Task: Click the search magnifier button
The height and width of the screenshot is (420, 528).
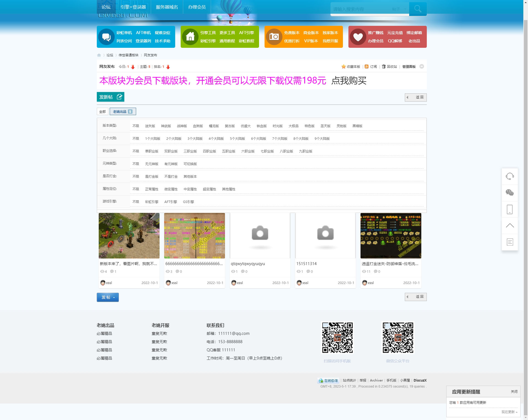Action: pos(417,9)
